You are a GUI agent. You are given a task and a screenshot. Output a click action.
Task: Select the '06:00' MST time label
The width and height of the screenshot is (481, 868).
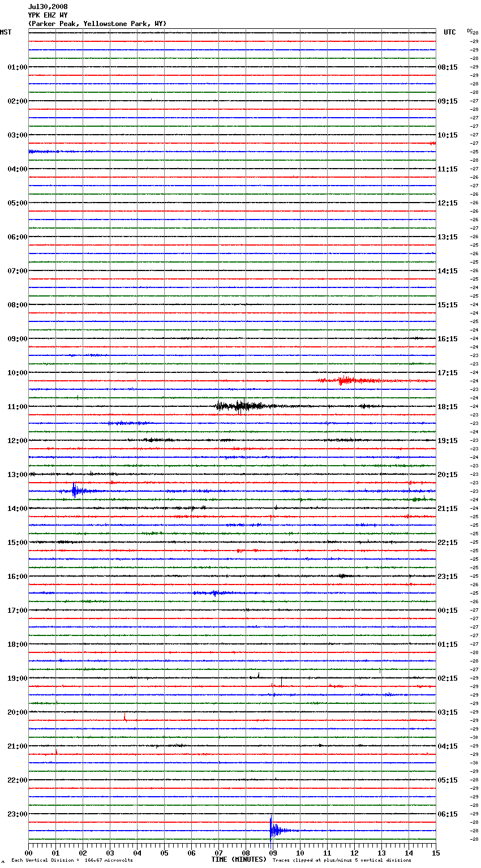point(18,237)
